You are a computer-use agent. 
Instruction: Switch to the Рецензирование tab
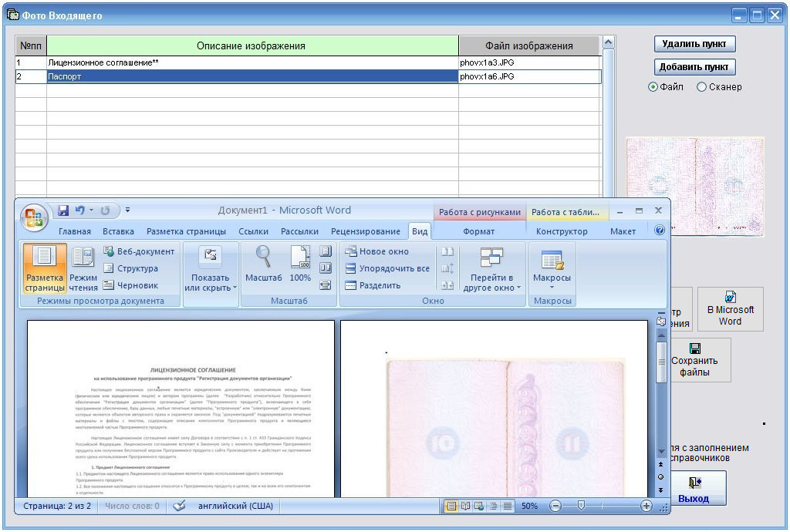click(365, 231)
